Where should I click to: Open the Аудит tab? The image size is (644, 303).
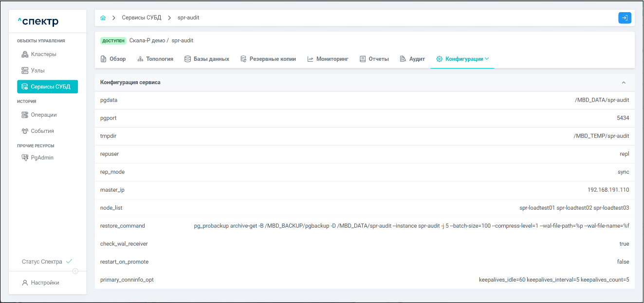pyautogui.click(x=412, y=59)
